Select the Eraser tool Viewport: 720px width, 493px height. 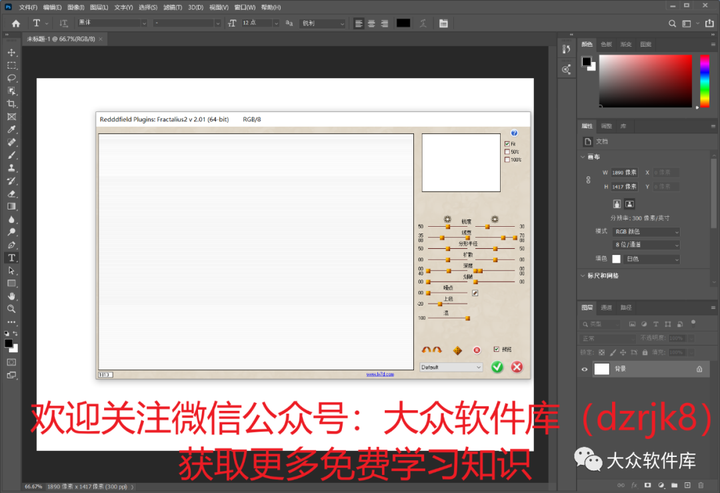click(11, 194)
